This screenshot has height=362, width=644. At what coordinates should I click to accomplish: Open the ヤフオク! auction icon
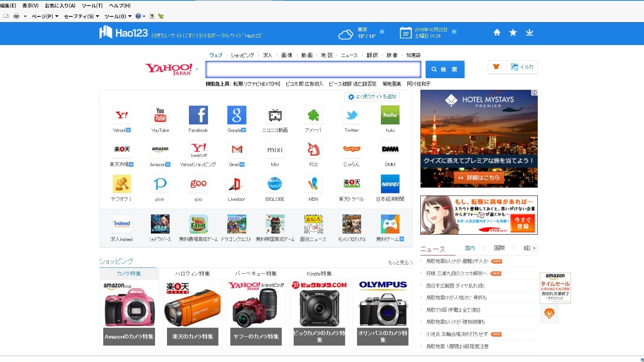[x=122, y=184]
